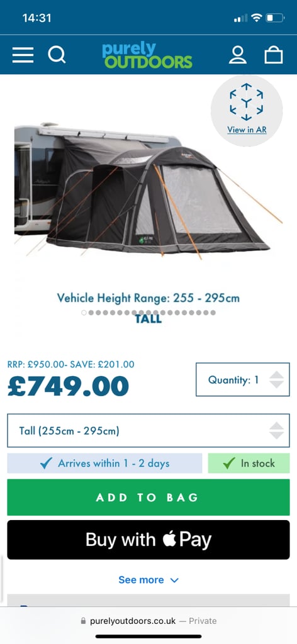
Task: Tap the View in AR cube icon
Action: (x=247, y=102)
